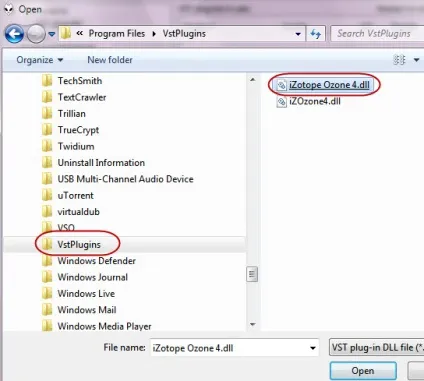Open the Organize menu
Screen dimensions: 424x381
(40, 60)
